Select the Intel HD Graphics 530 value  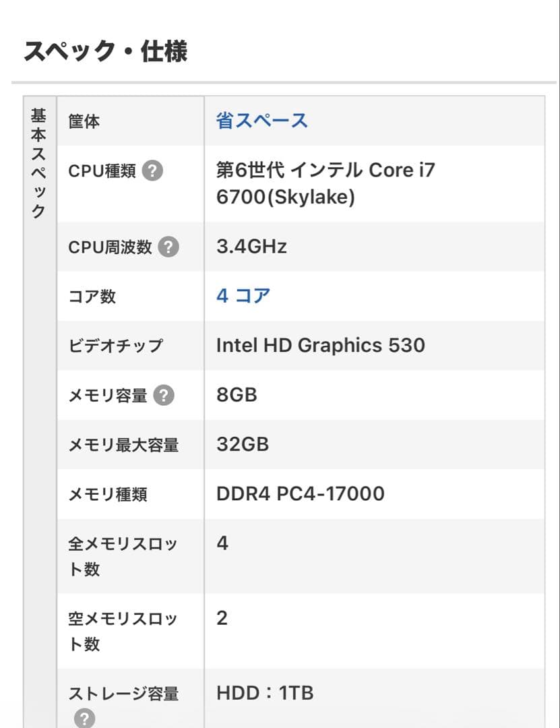pos(320,345)
